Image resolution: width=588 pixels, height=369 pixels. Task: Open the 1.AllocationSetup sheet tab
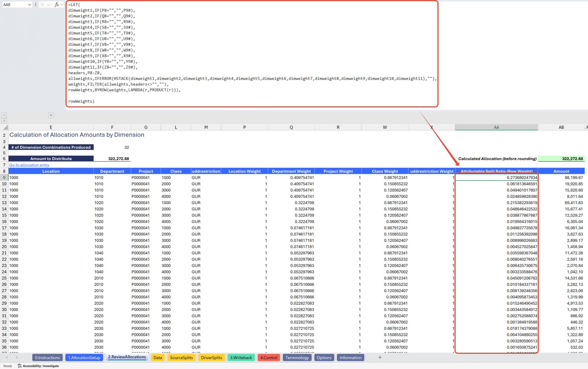84,358
